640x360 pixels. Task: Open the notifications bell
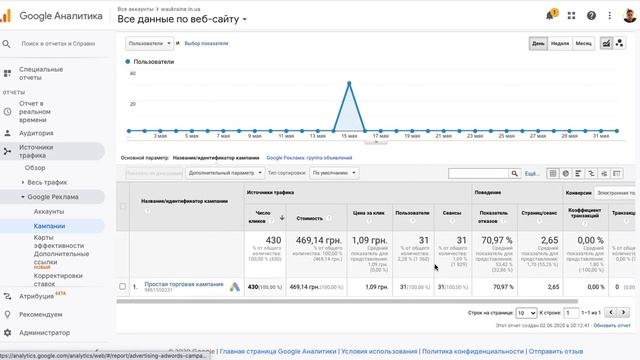551,15
